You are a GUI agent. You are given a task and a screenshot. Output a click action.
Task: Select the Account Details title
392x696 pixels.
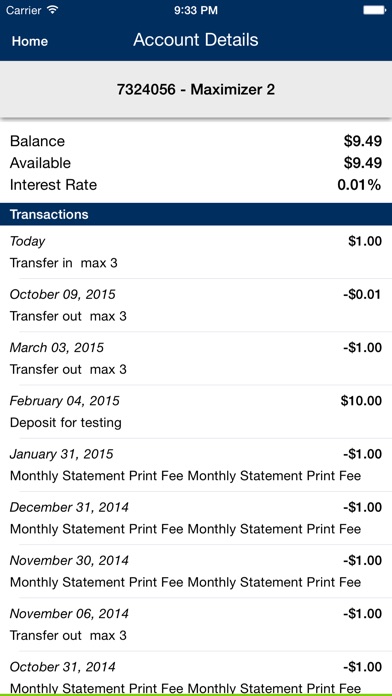[x=196, y=40]
